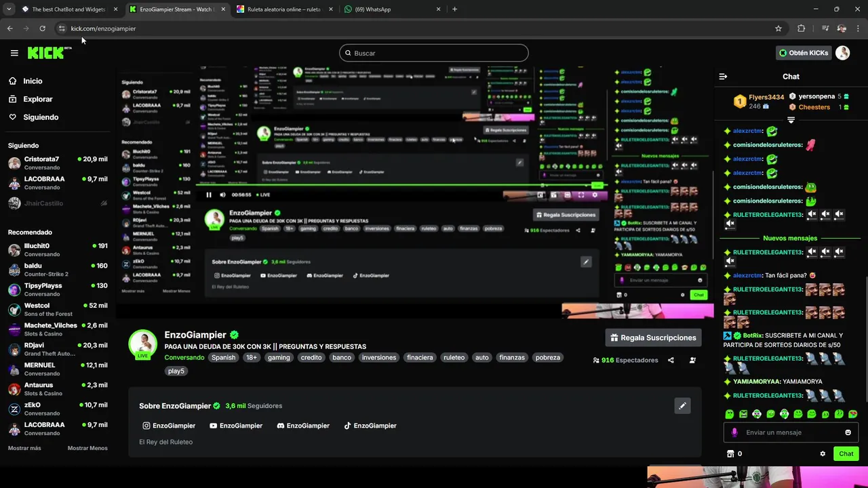This screenshot has width=868, height=488.
Task: Open EnzoGiampier's Discord link
Action: tap(303, 426)
